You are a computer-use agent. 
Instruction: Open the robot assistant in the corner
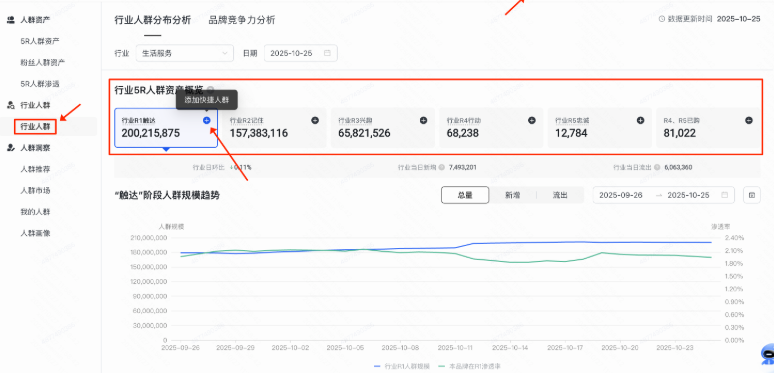pyautogui.click(x=767, y=353)
